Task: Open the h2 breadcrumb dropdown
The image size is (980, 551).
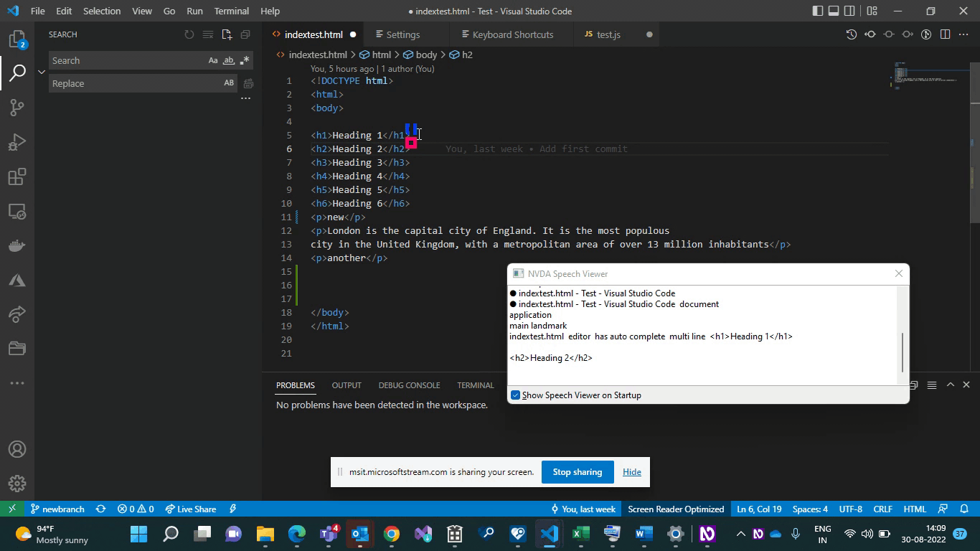Action: tap(461, 55)
